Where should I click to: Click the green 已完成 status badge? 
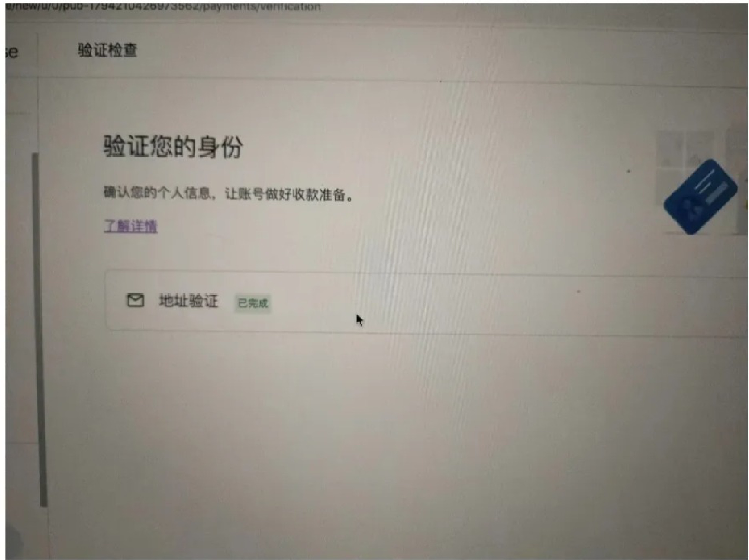(253, 303)
